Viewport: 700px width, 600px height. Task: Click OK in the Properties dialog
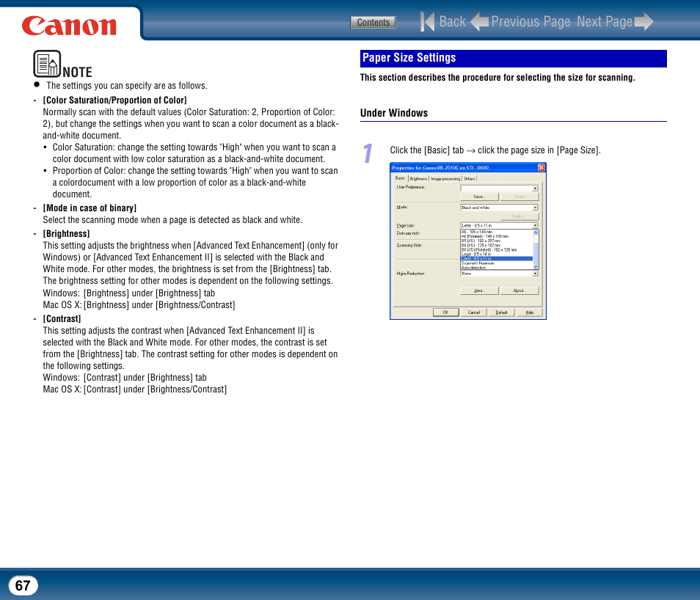tap(445, 312)
